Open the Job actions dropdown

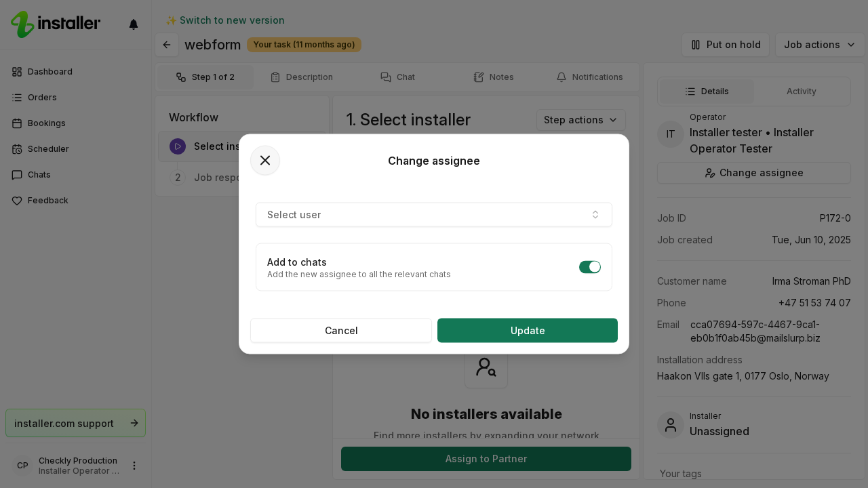pos(820,45)
